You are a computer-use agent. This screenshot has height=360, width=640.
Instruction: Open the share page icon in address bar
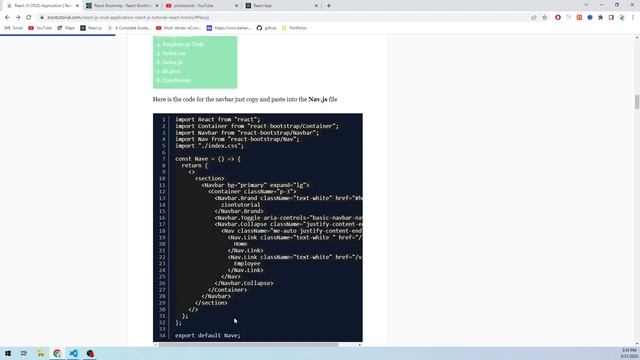534,18
